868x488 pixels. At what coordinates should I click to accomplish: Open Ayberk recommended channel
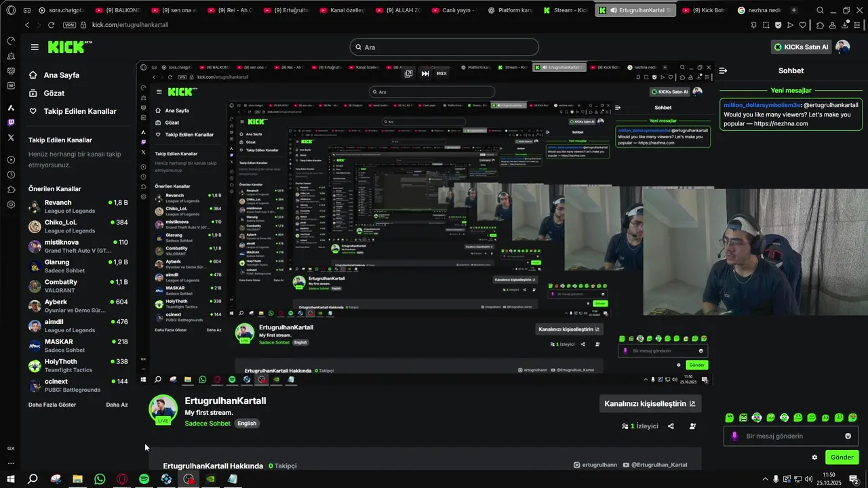78,306
